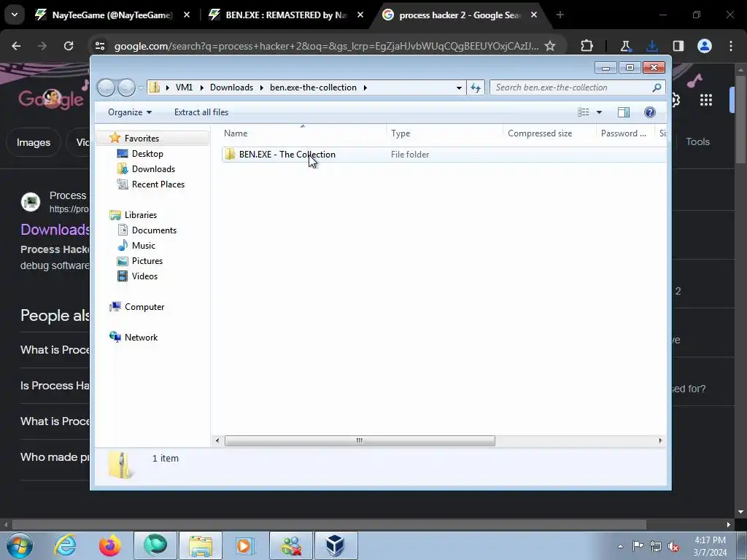Select Favorites in the navigation pane
747x560 pixels.
pos(142,138)
